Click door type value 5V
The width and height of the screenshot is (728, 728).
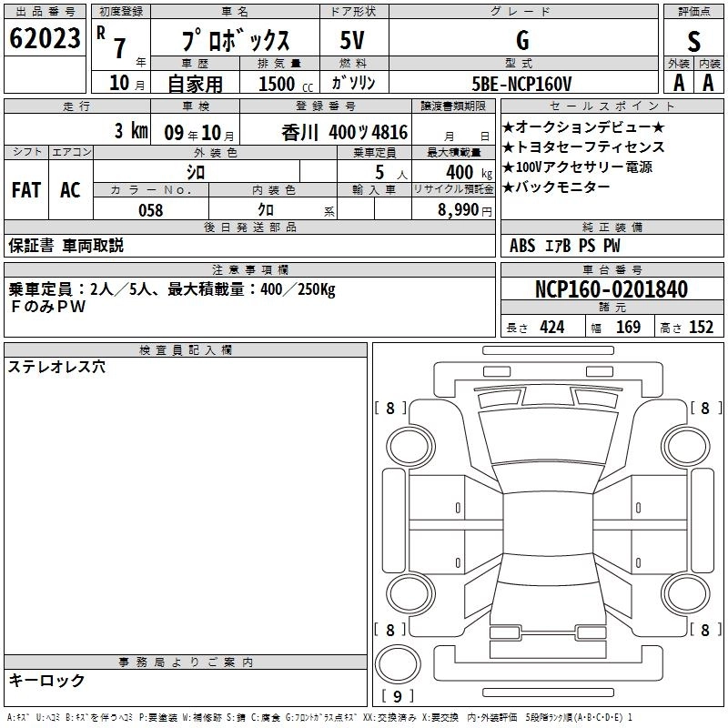pos(352,40)
